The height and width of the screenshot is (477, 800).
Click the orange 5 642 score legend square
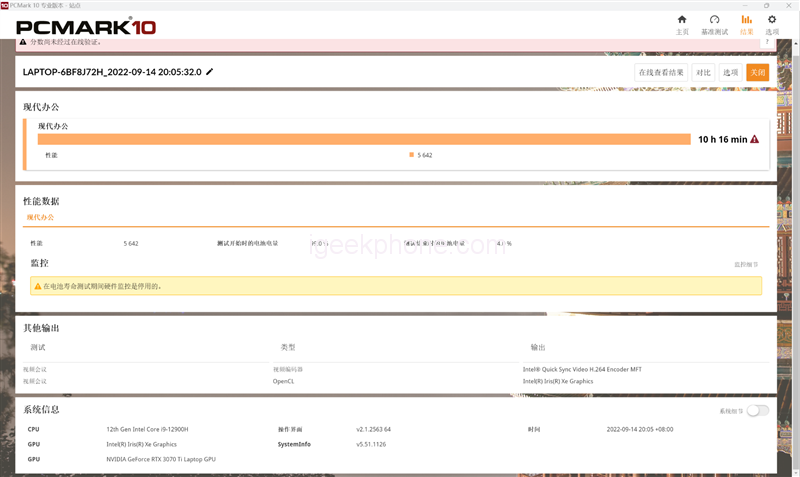pos(411,155)
